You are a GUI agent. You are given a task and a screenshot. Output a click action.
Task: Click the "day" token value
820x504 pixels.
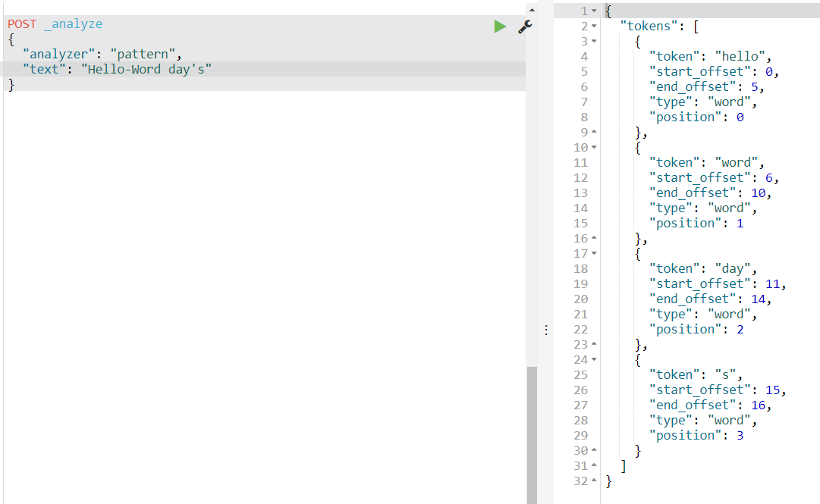click(x=733, y=268)
